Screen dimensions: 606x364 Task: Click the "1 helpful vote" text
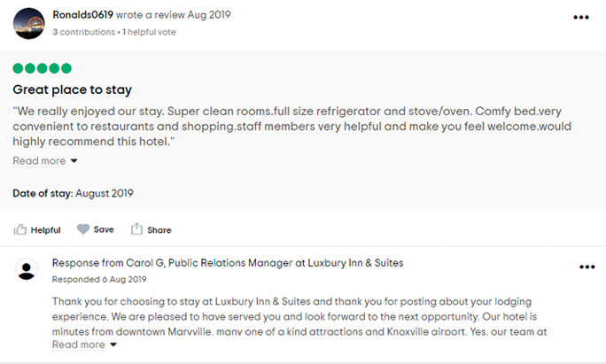tap(150, 32)
